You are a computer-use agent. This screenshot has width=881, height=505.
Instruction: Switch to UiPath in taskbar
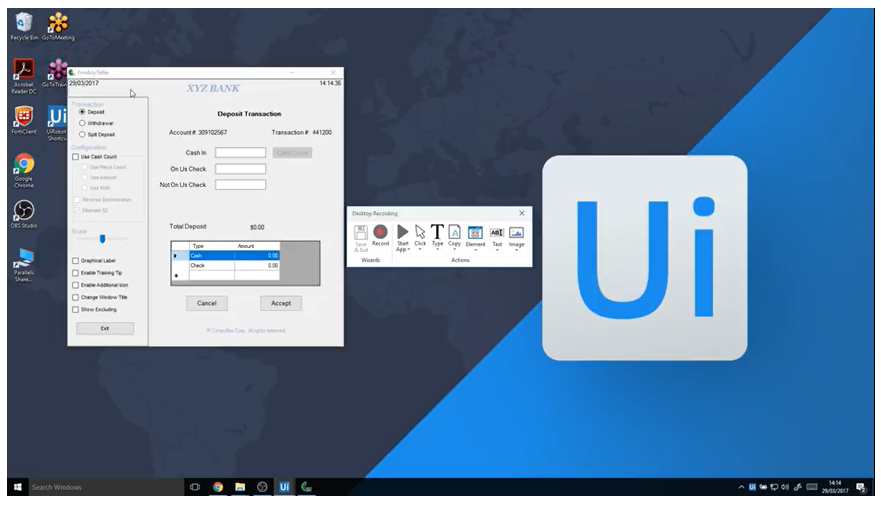(x=284, y=487)
